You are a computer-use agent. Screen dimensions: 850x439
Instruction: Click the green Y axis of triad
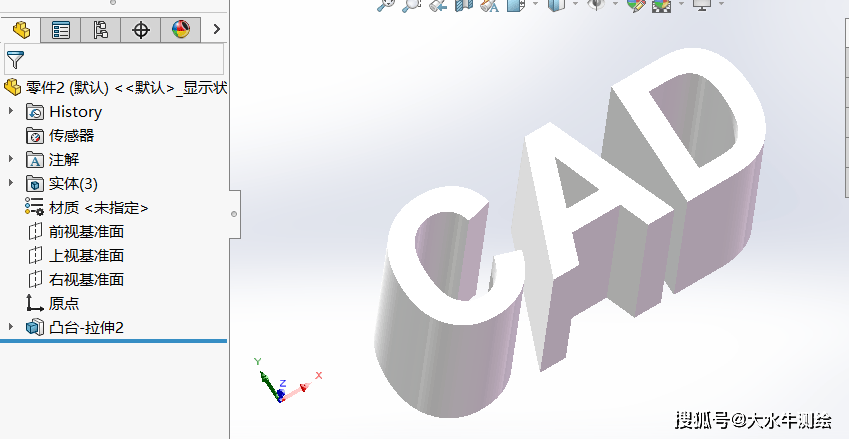268,382
